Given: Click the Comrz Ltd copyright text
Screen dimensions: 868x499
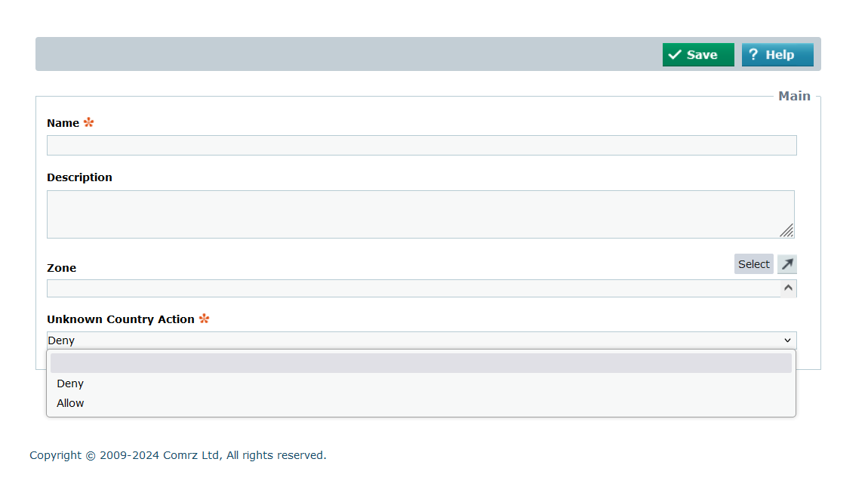Looking at the screenshot, I should (177, 455).
